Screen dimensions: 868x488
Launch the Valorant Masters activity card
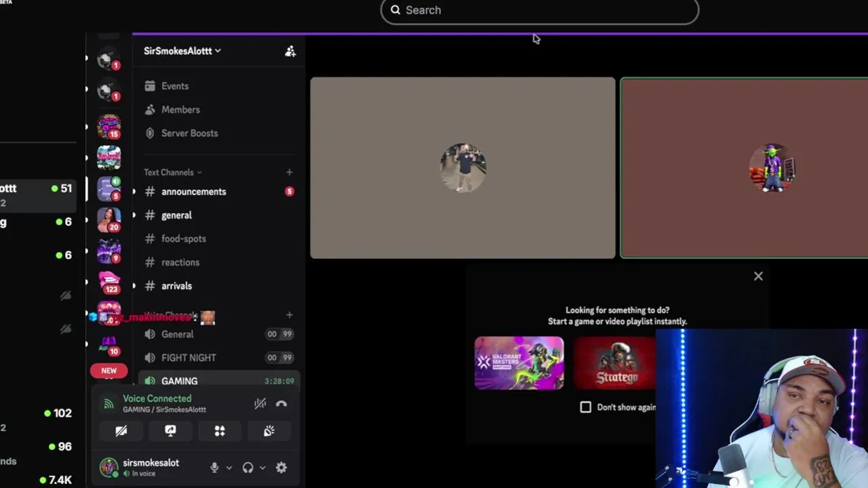pos(519,363)
